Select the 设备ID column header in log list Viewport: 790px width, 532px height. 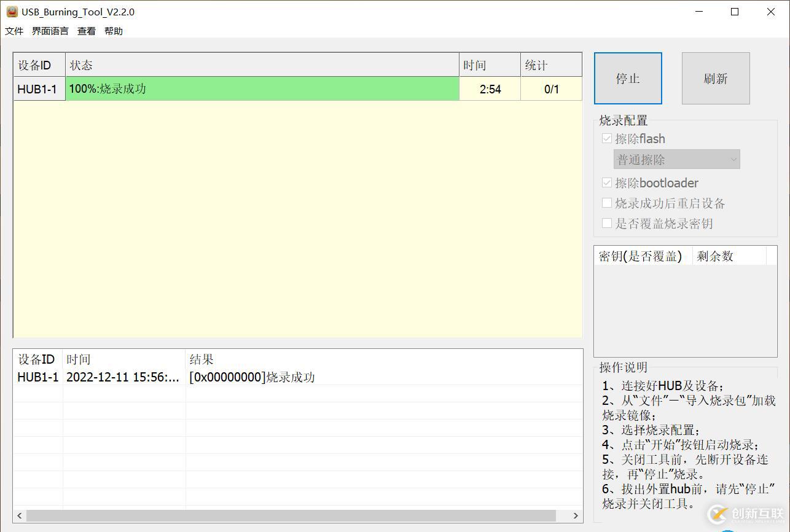pos(38,359)
